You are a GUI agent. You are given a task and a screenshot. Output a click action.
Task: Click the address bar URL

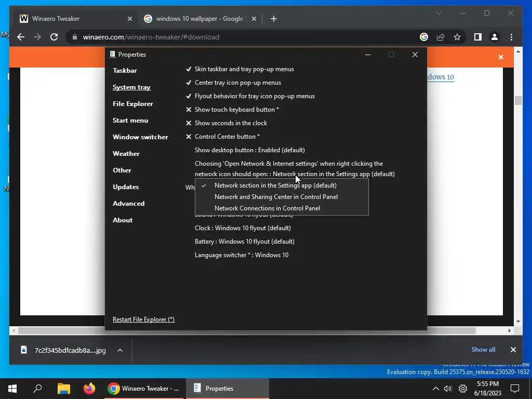click(151, 37)
